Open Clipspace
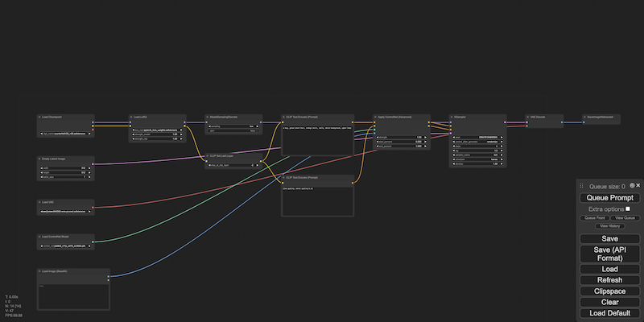Image resolution: width=644 pixels, height=322 pixels. point(609,291)
